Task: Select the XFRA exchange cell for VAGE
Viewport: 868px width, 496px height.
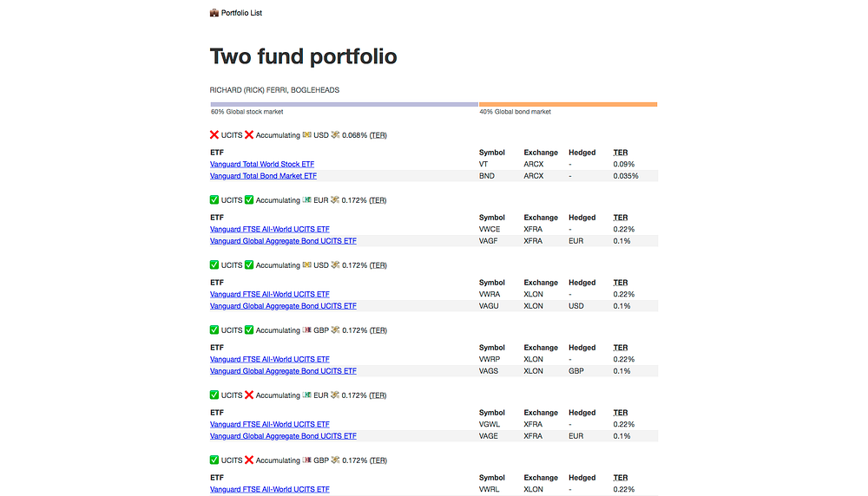Action: (x=533, y=436)
